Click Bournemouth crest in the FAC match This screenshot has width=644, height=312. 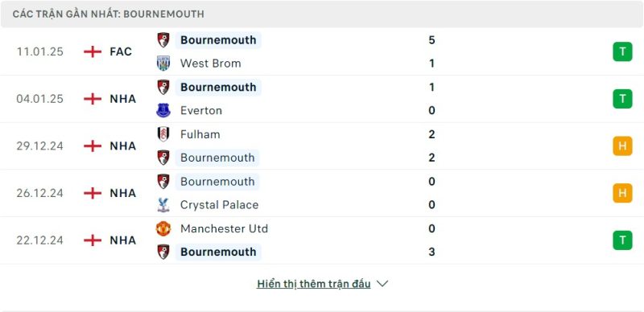coord(163,40)
